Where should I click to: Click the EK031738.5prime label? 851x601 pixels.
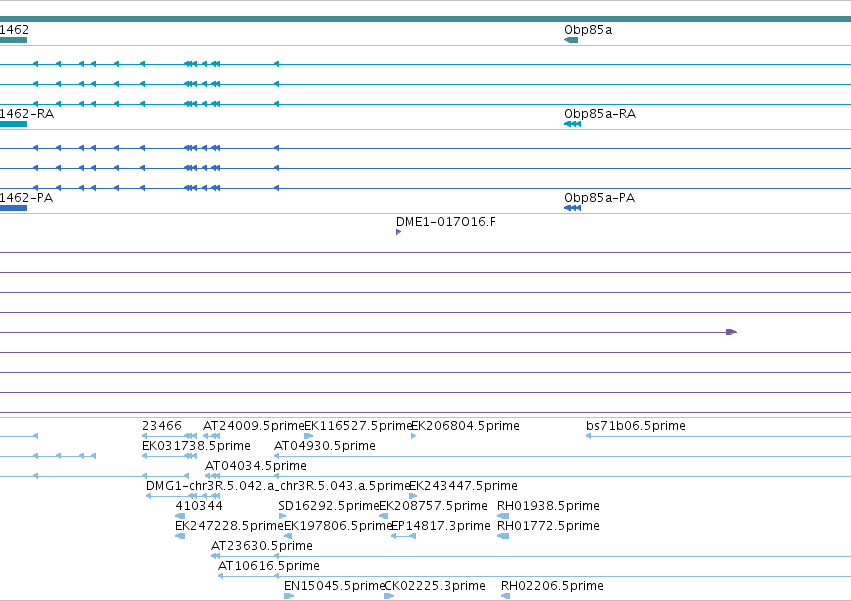click(x=196, y=446)
